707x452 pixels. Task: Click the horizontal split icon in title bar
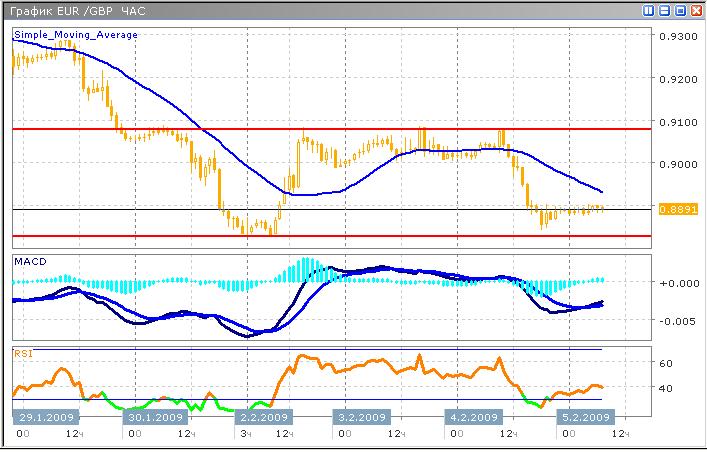pos(664,10)
